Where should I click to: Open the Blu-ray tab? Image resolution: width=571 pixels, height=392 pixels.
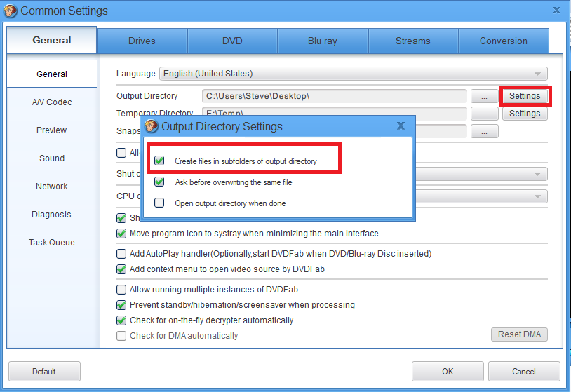323,41
